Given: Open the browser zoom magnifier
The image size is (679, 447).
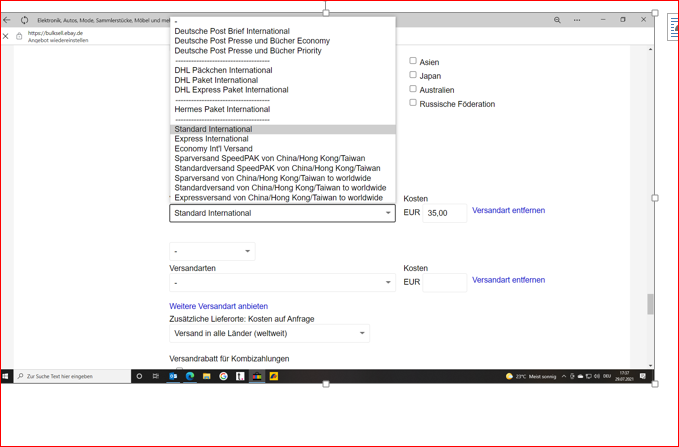Looking at the screenshot, I should (557, 20).
